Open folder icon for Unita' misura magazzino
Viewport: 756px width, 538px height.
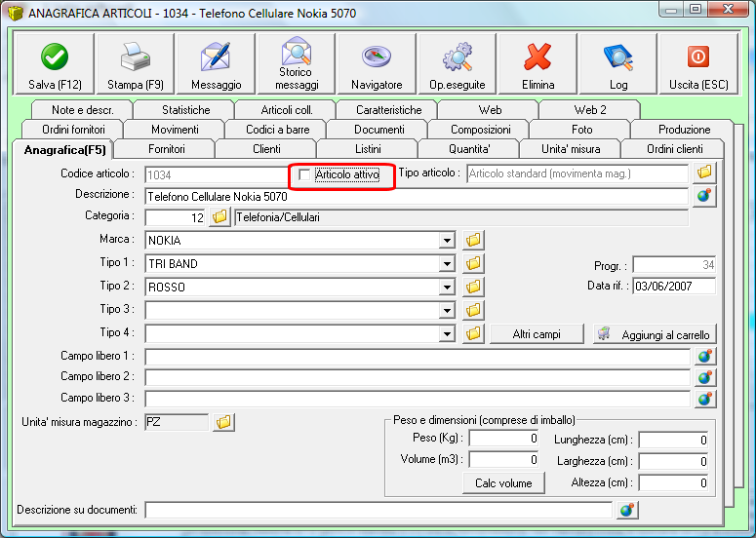click(223, 422)
